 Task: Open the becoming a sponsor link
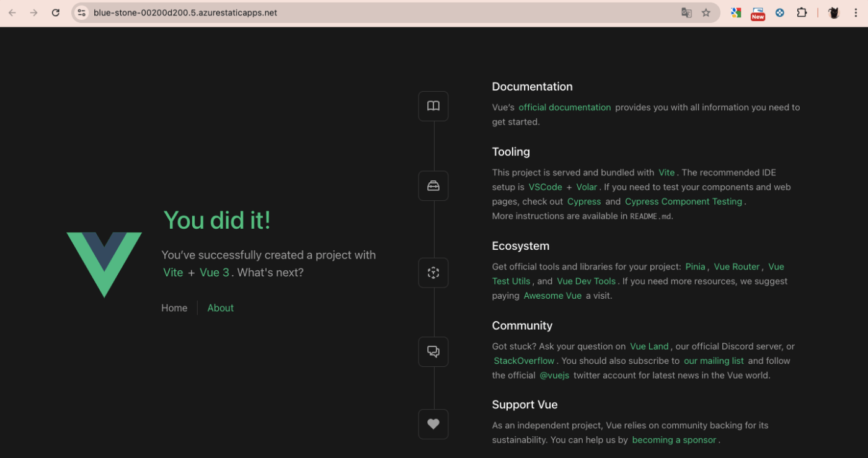pyautogui.click(x=674, y=440)
